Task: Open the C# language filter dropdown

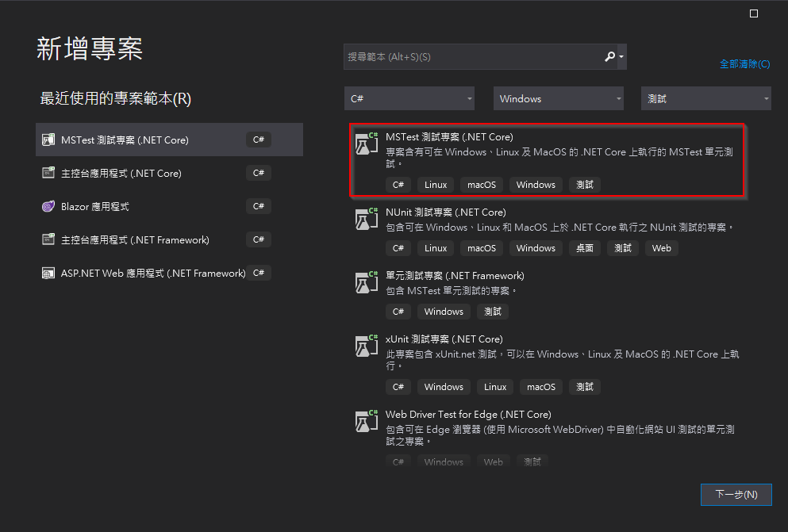Action: (409, 98)
